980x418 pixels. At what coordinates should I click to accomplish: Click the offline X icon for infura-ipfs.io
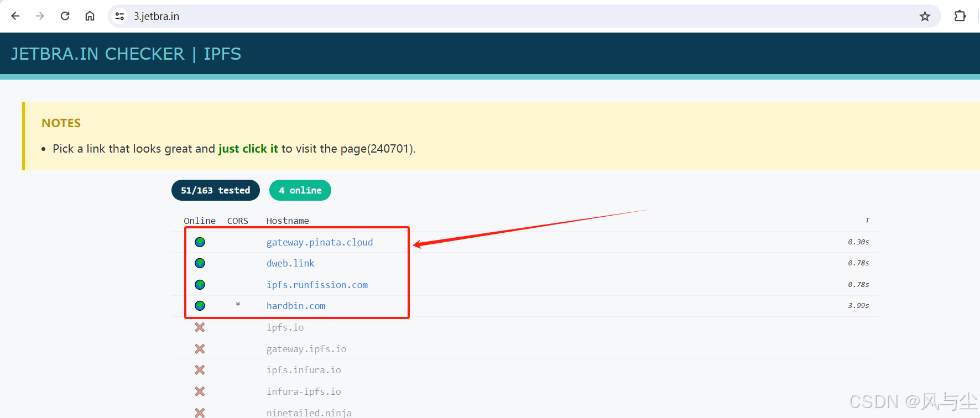click(x=200, y=391)
